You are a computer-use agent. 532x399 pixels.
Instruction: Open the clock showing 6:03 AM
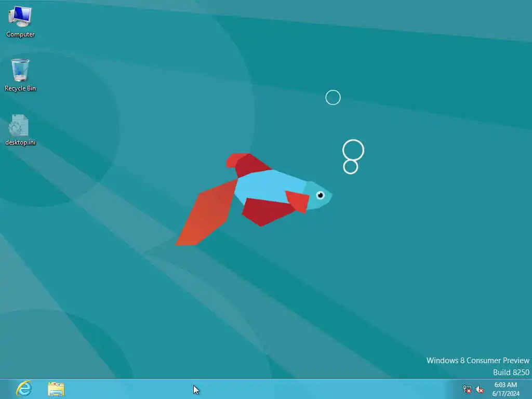(x=506, y=385)
